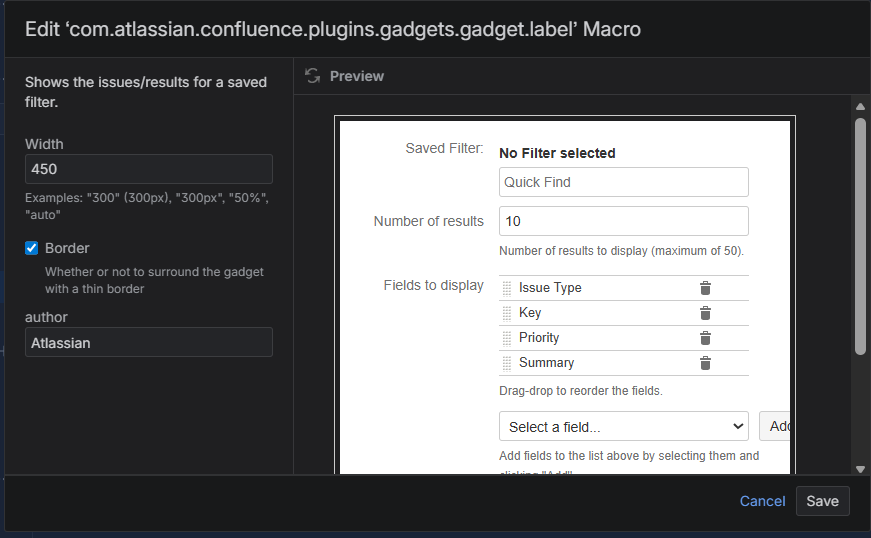Focus the Width input field

click(x=149, y=169)
